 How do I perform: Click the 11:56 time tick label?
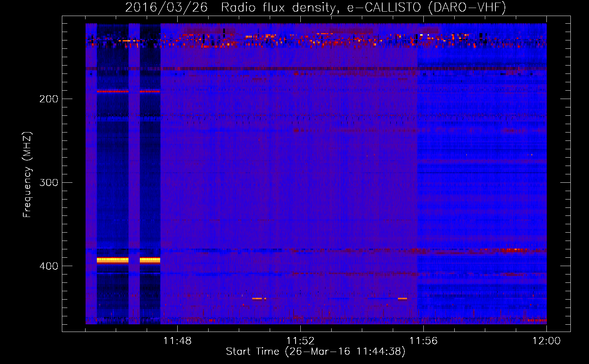[x=423, y=341]
